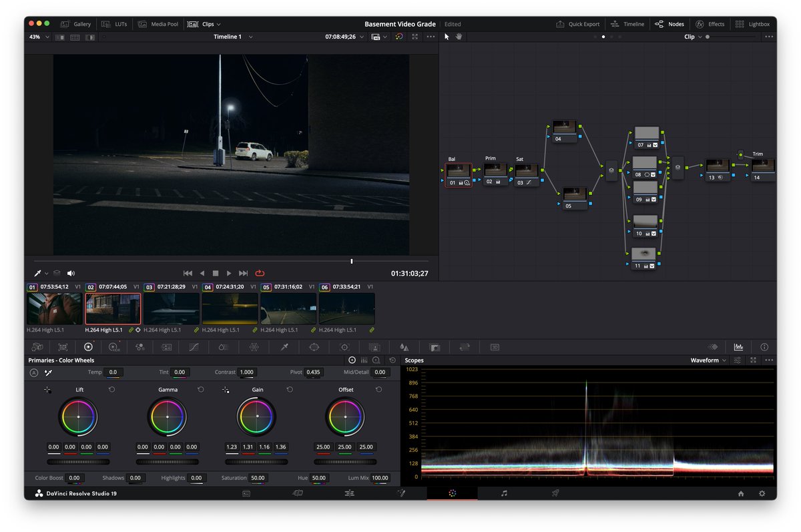Toggle the Effects panel
The width and height of the screenshot is (801, 532).
click(x=710, y=24)
